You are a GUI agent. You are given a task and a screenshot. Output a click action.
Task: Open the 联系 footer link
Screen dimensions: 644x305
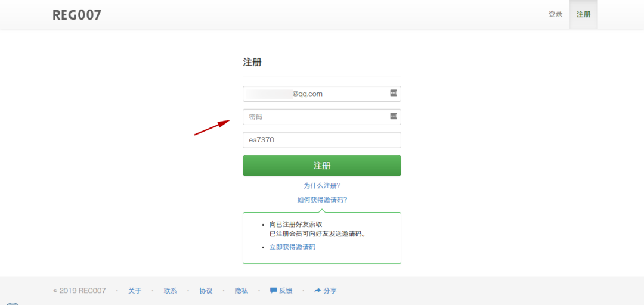[x=171, y=291]
